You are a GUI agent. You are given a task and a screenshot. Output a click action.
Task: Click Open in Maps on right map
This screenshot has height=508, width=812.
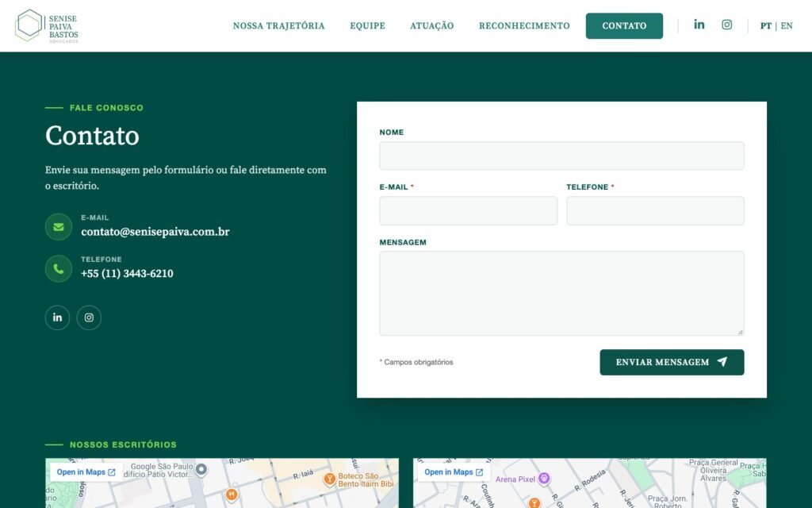[x=454, y=472]
